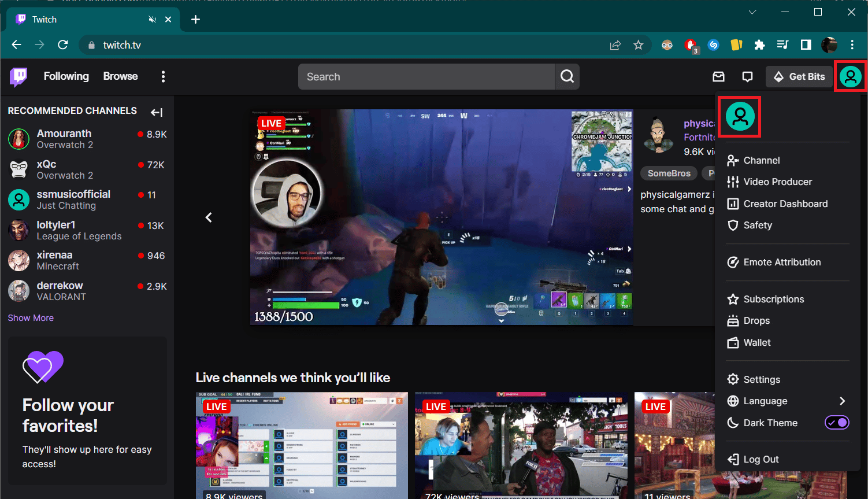This screenshot has height=499, width=868.
Task: Click the Twitch browser tab
Action: click(92, 19)
